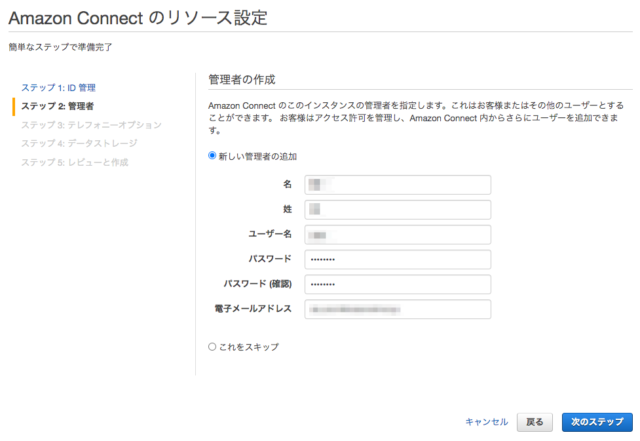Select ステップ 5: レビューと作成

75,163
